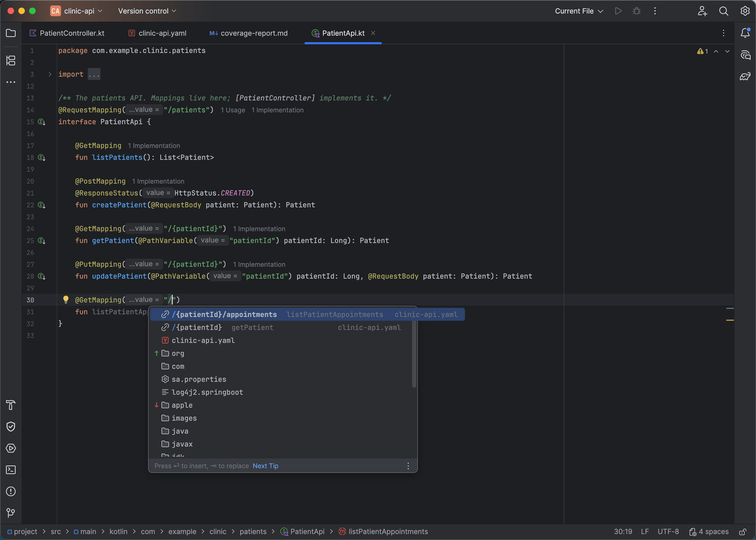Open the More Actions menu in toolbar
Screen dimensions: 756x540
pos(655,11)
